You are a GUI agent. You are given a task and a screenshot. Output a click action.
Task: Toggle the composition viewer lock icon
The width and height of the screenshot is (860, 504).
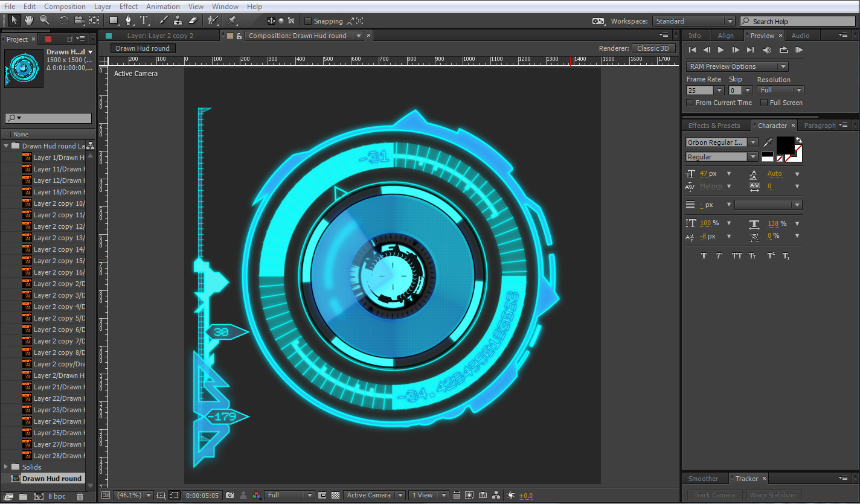point(239,36)
